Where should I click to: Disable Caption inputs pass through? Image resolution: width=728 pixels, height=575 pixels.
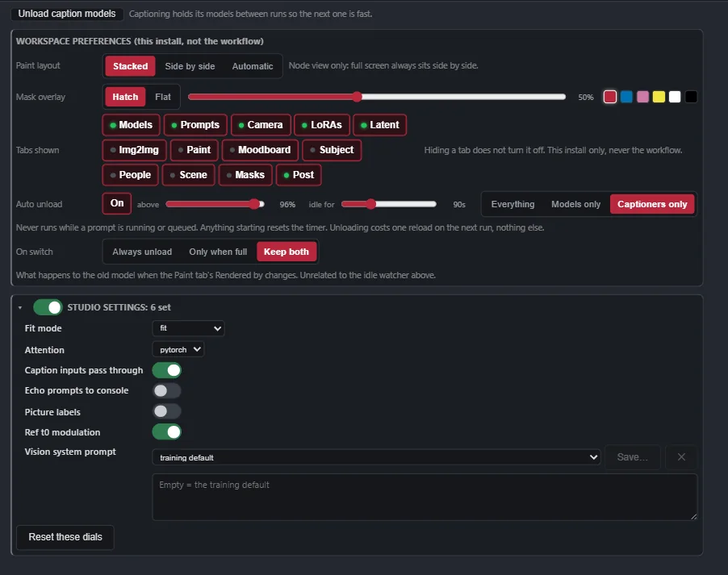point(167,370)
